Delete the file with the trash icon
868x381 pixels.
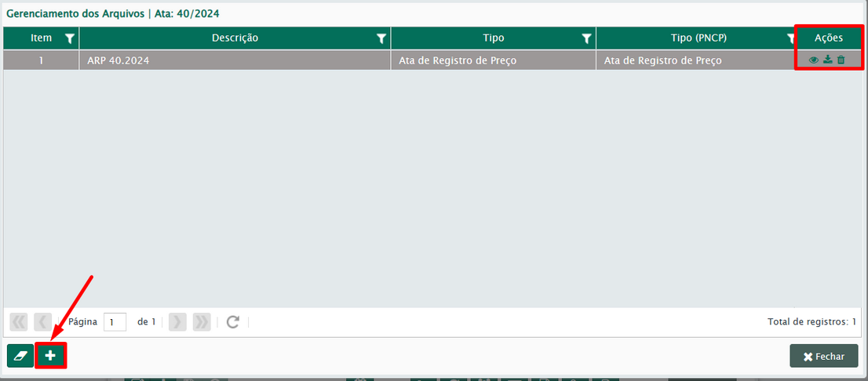coord(841,60)
